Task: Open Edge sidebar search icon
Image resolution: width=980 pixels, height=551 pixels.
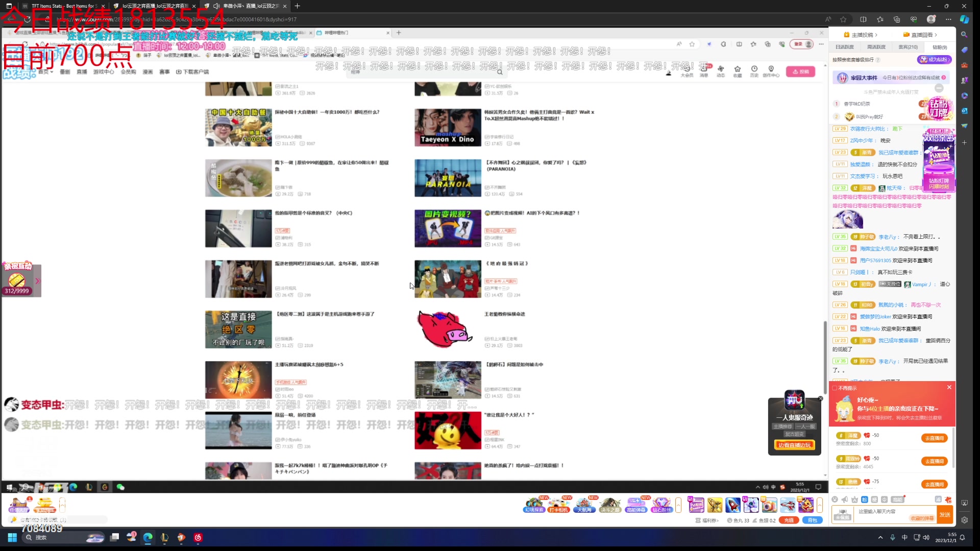Action: click(x=964, y=35)
